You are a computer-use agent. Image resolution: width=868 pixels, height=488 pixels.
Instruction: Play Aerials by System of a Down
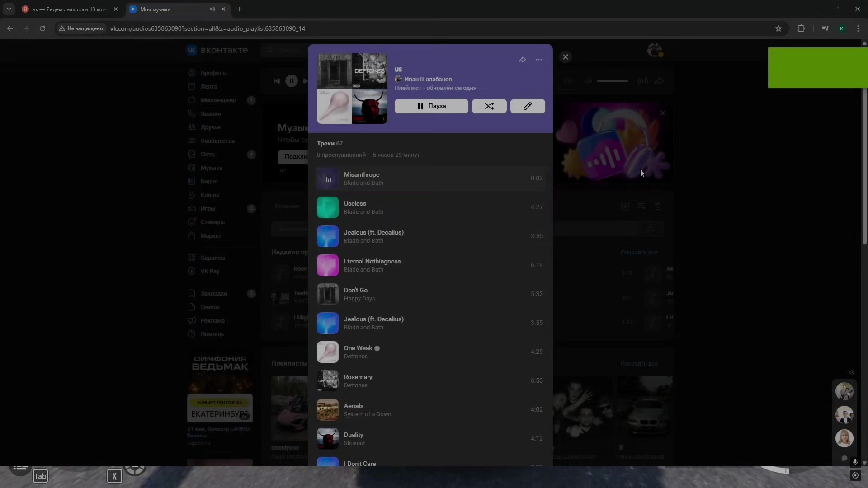(431, 410)
